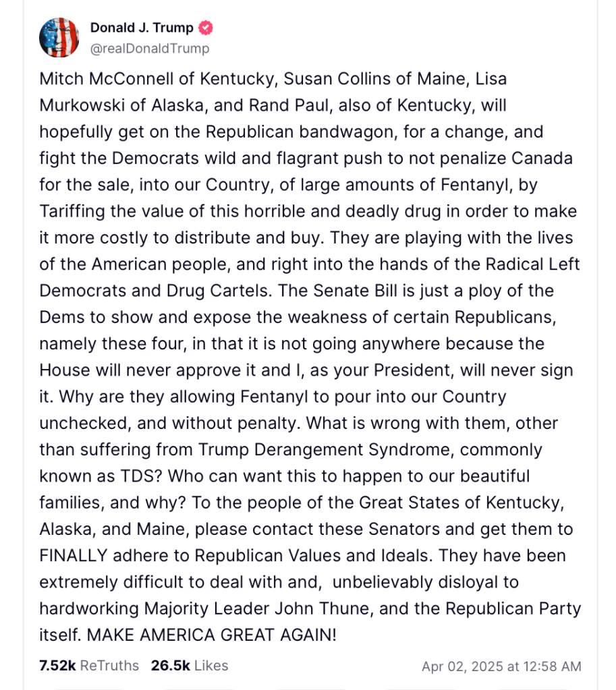View the 26.5k Likes list
Screen dimensions: 616x690
190,666
